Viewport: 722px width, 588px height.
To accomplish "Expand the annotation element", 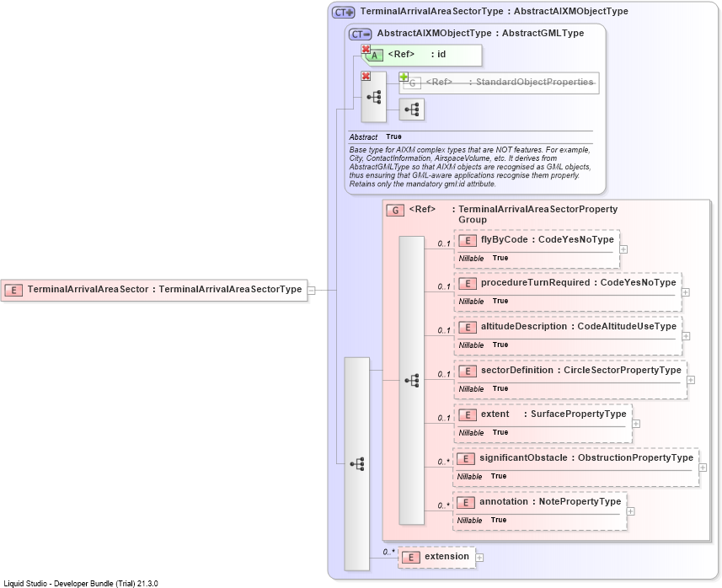I will click(630, 511).
